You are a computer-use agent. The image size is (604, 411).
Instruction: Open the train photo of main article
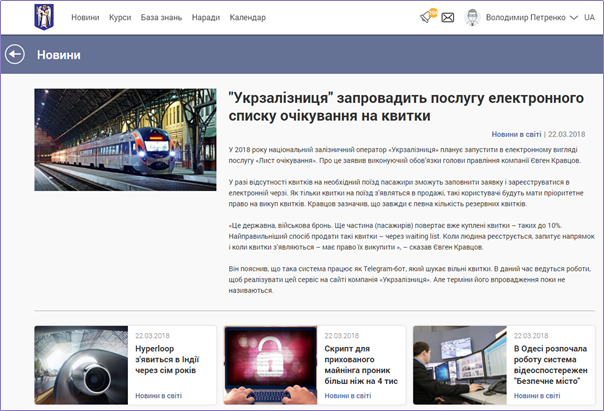125,140
